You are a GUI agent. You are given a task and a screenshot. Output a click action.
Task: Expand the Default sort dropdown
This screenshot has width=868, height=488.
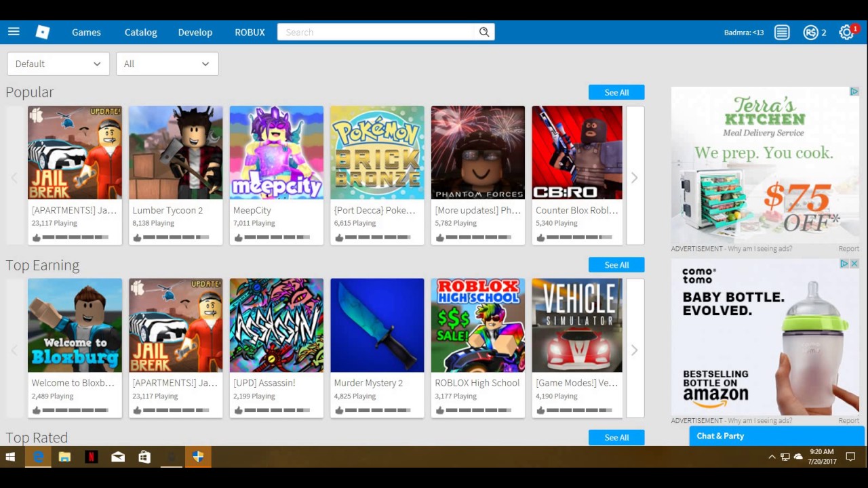(x=58, y=64)
